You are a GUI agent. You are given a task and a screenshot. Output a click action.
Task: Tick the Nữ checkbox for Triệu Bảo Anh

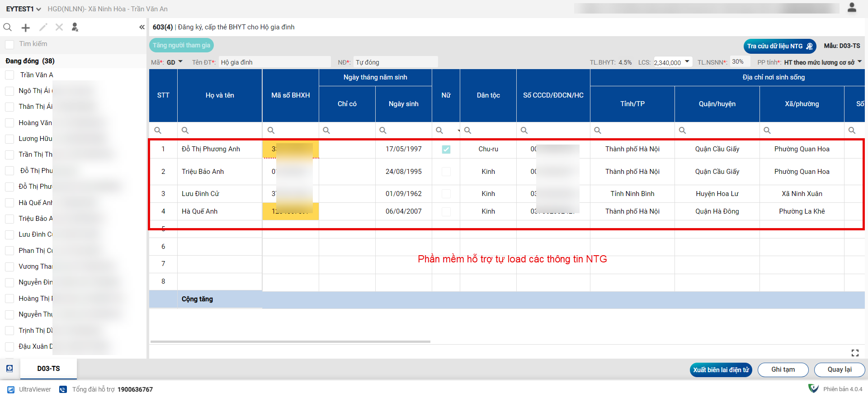446,172
